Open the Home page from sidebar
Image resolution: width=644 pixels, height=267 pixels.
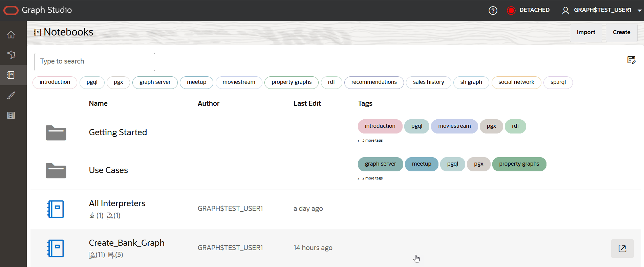coord(11,34)
